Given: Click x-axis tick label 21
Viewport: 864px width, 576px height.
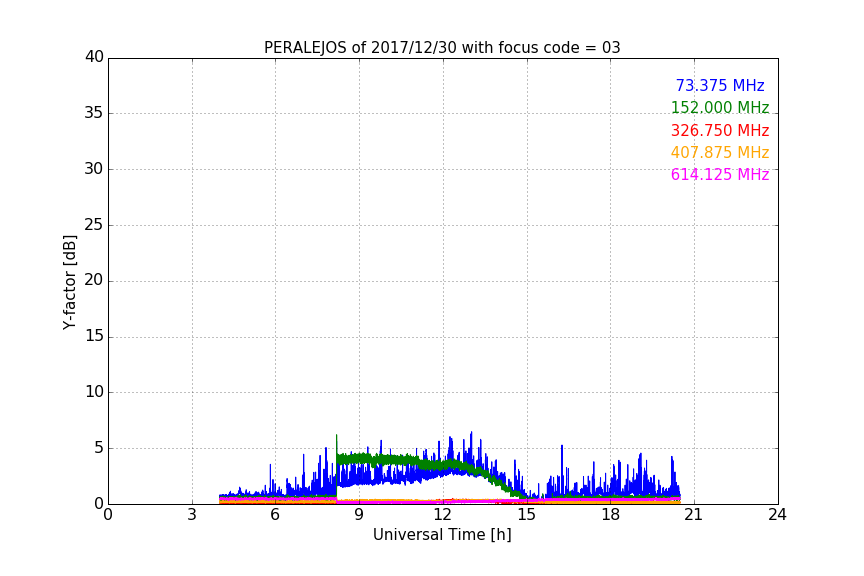Looking at the screenshot, I should (x=694, y=515).
